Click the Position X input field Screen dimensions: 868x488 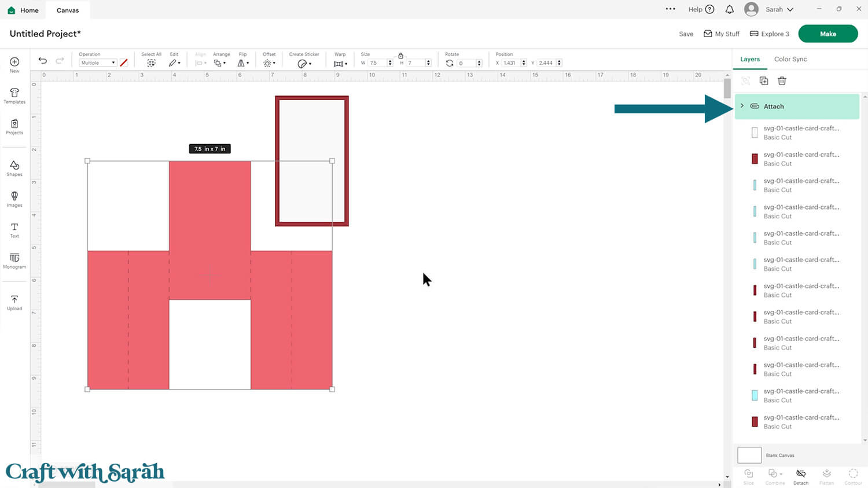tap(511, 63)
